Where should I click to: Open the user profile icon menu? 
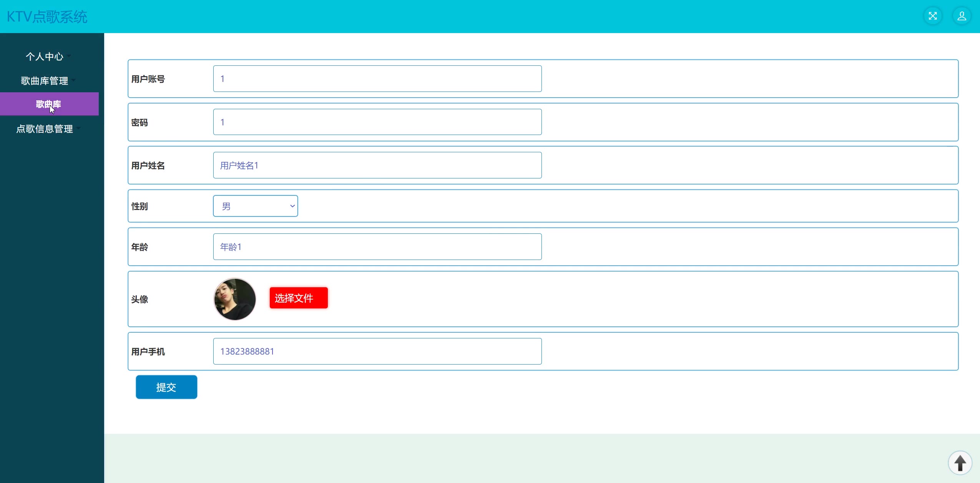coord(962,16)
